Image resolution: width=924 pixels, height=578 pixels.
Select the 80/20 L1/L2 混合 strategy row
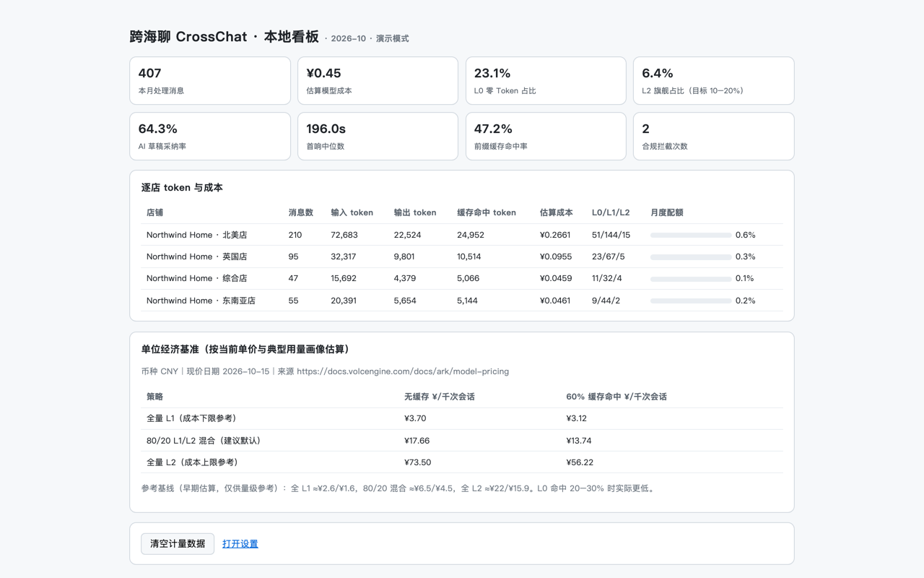click(x=462, y=441)
